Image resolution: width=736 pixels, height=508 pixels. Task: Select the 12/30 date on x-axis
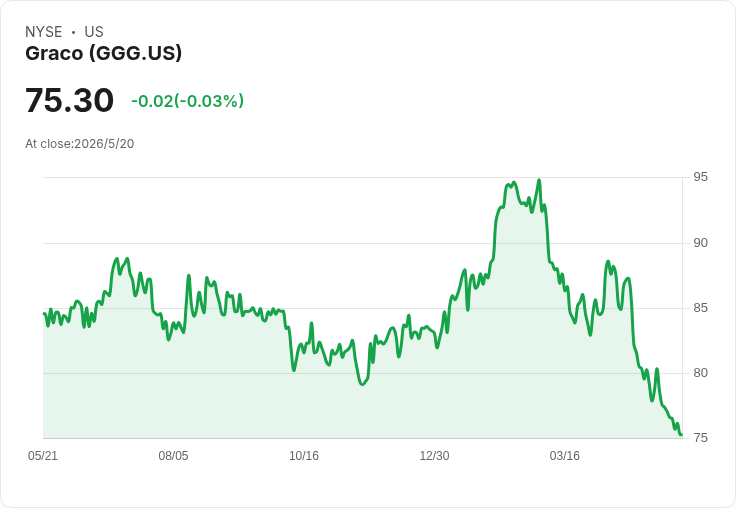coord(434,456)
